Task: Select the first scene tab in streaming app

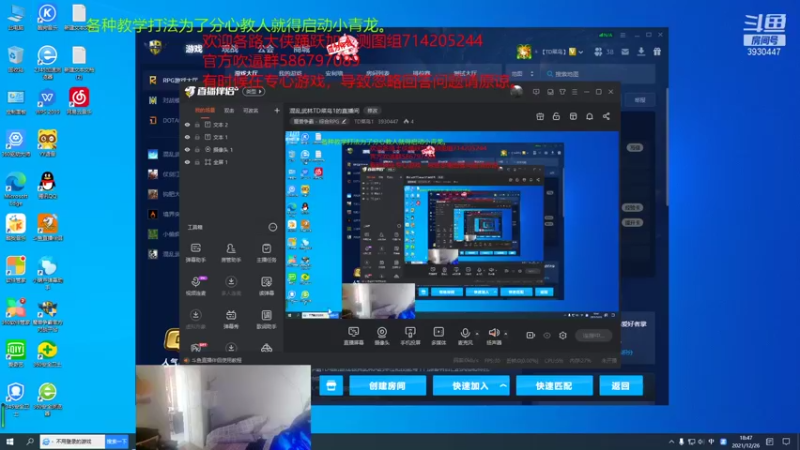Action: pos(205,111)
